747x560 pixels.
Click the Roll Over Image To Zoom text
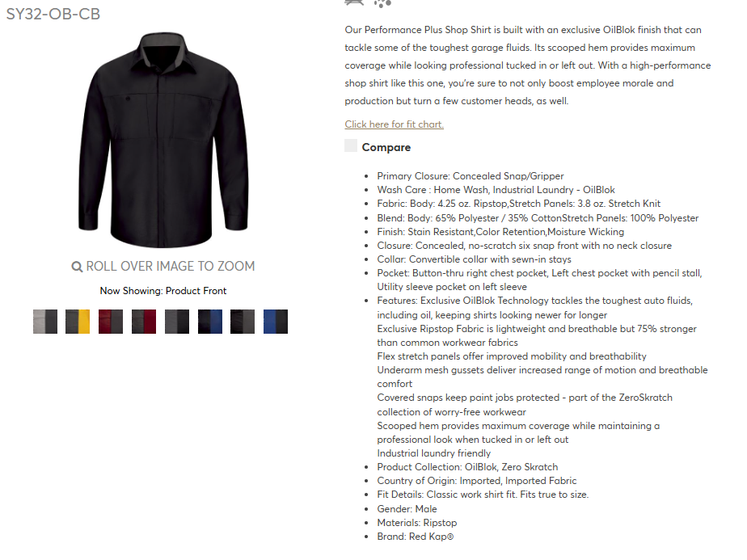coord(170,266)
